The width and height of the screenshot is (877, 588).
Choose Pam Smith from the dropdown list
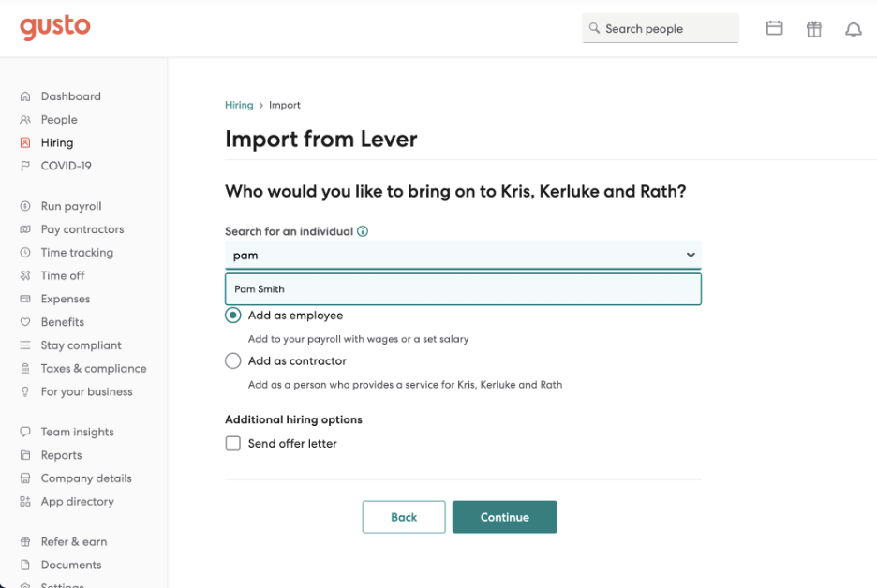(463, 289)
